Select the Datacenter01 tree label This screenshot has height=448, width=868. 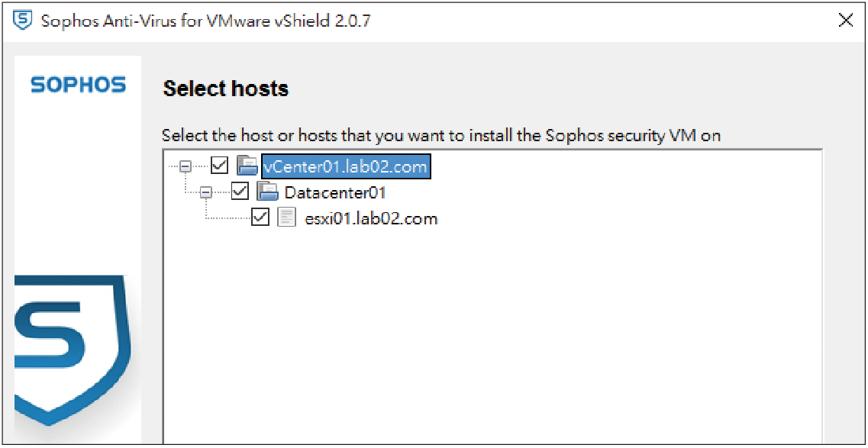pyautogui.click(x=335, y=192)
